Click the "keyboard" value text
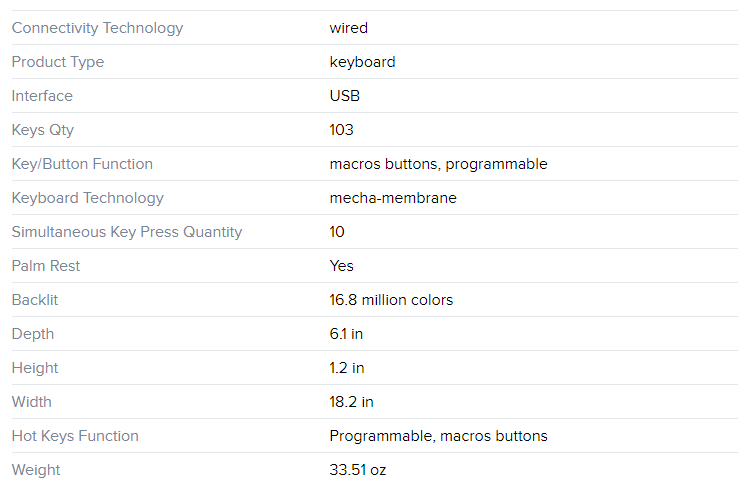 (x=362, y=62)
